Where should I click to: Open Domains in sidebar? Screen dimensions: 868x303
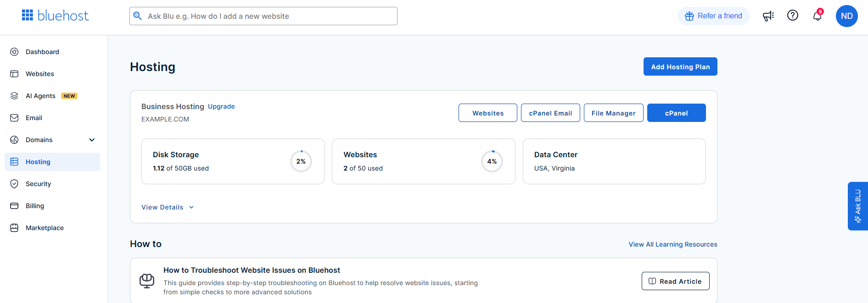point(52,140)
